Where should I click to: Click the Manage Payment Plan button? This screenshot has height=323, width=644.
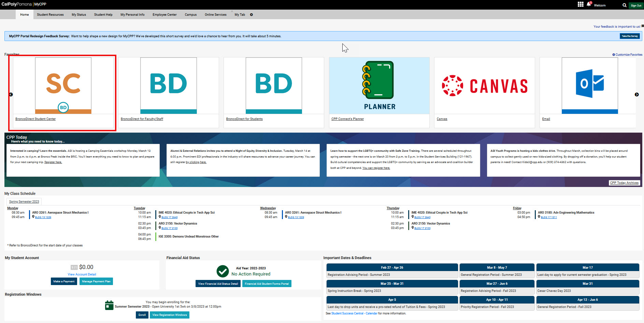click(x=96, y=281)
